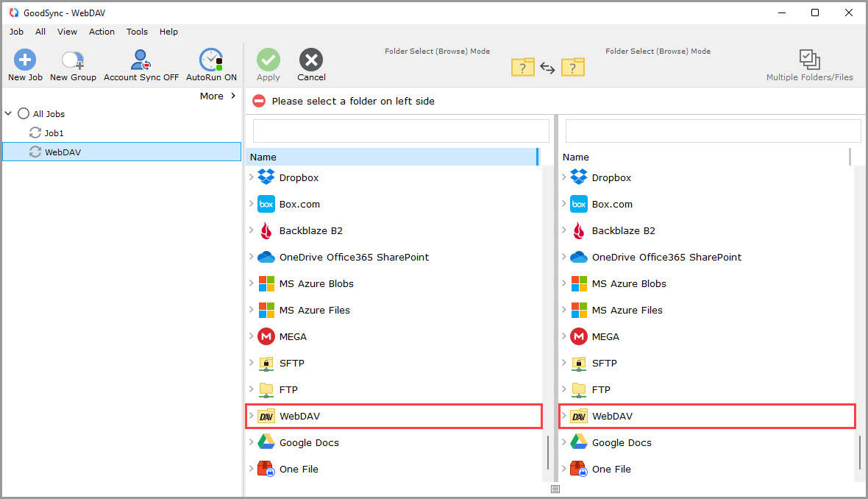This screenshot has width=868, height=499.
Task: Select WebDAV icon in left pane
Action: point(266,416)
